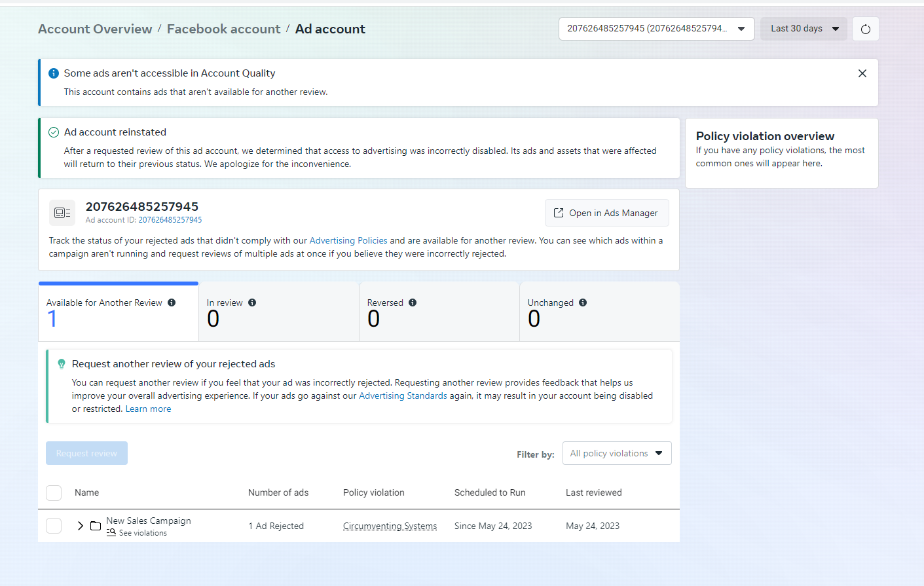Screen dimensions: 924x586
Task: Open the Advertising Standards link
Action: coord(403,395)
